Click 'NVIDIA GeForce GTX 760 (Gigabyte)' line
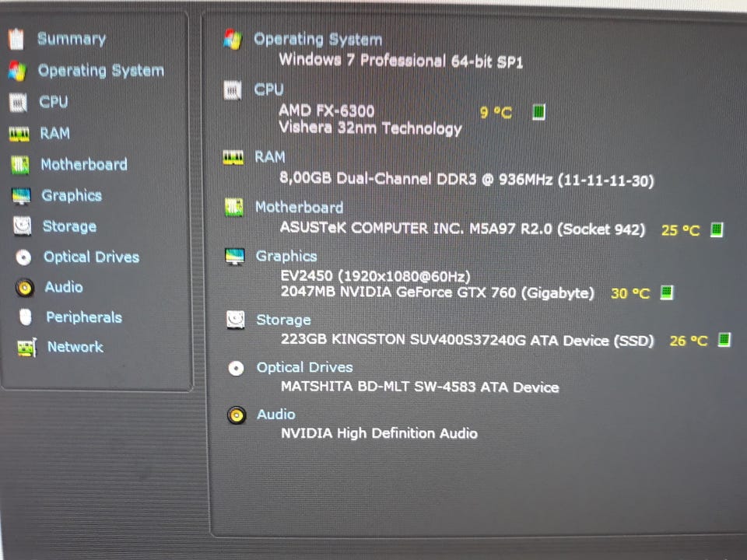The height and width of the screenshot is (560, 747). (x=437, y=292)
